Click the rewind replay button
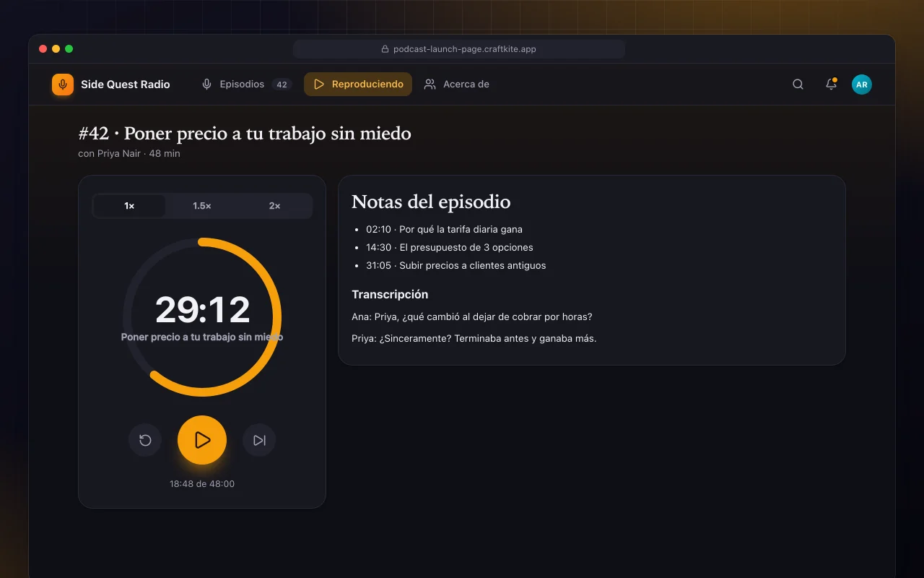Image resolution: width=924 pixels, height=578 pixels. (x=145, y=440)
